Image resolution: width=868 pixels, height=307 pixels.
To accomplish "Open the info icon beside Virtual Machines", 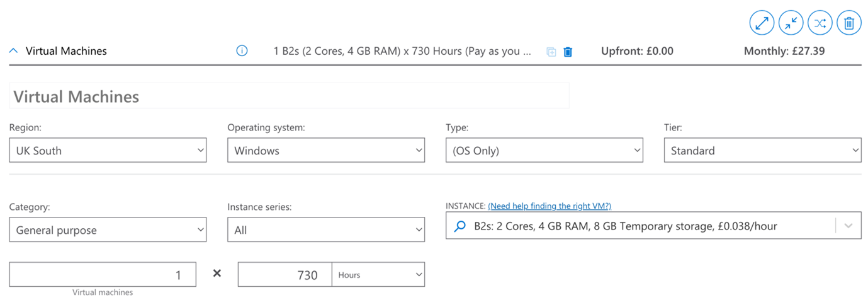I will [x=242, y=51].
